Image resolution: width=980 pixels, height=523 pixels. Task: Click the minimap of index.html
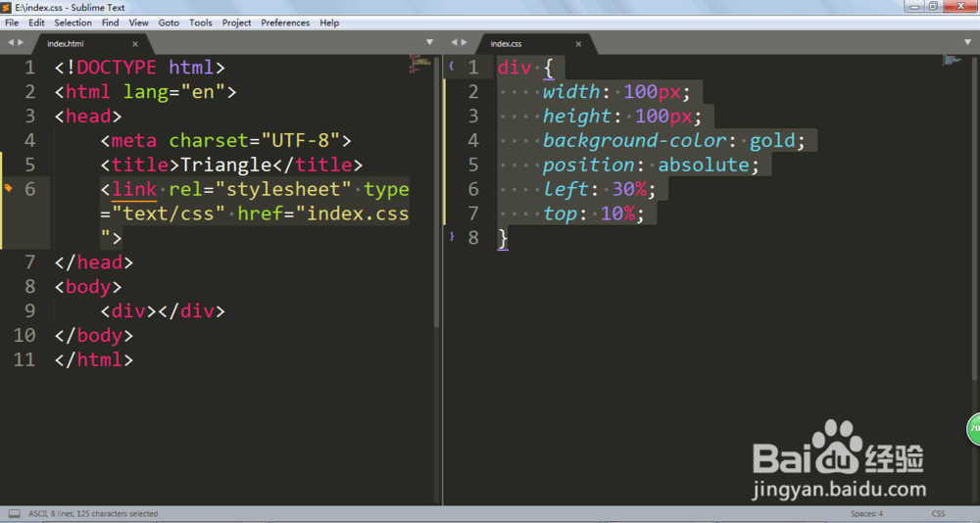(x=420, y=64)
